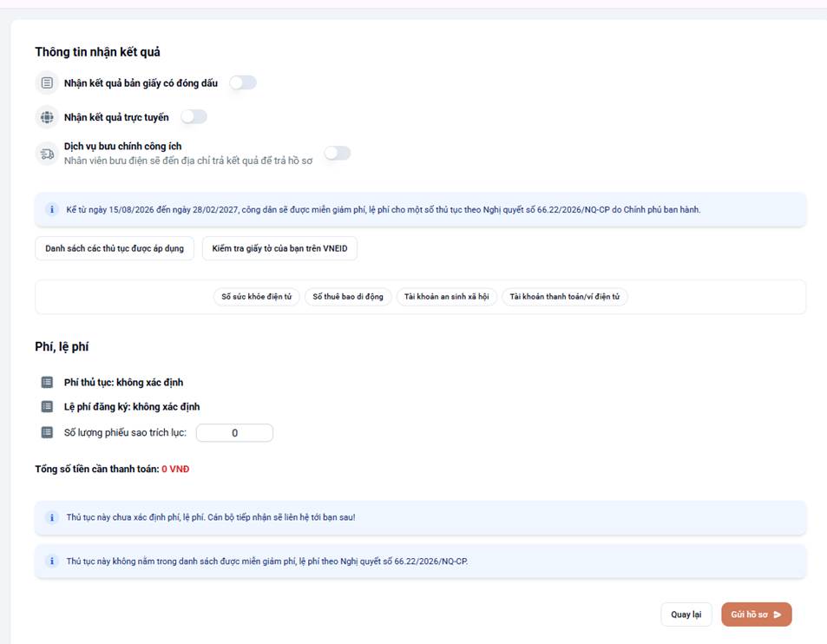The image size is (827, 644).
Task: Click the Lệ phí đăng ký: không xác định text
Action: point(132,407)
